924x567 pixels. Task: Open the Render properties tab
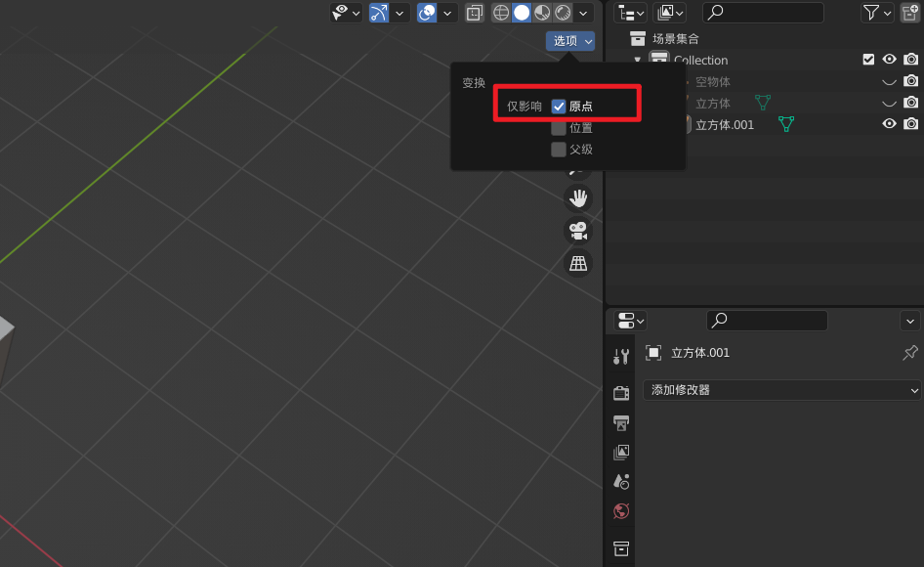pos(621,393)
